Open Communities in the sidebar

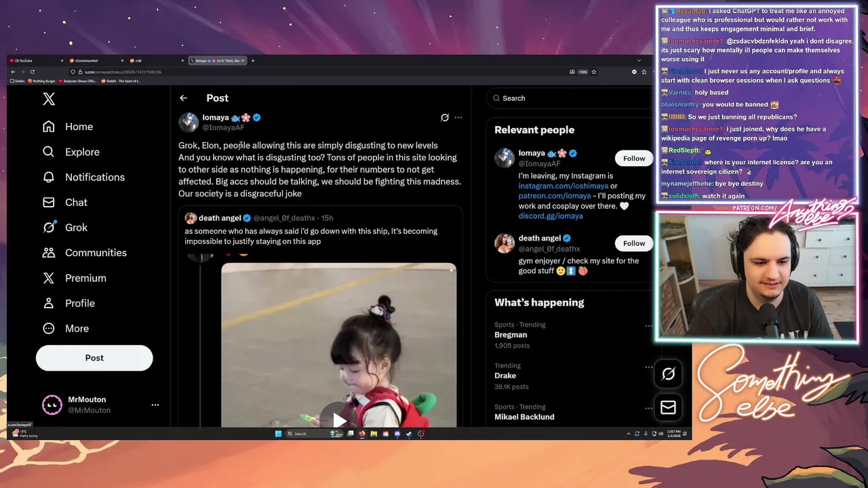tap(85, 252)
